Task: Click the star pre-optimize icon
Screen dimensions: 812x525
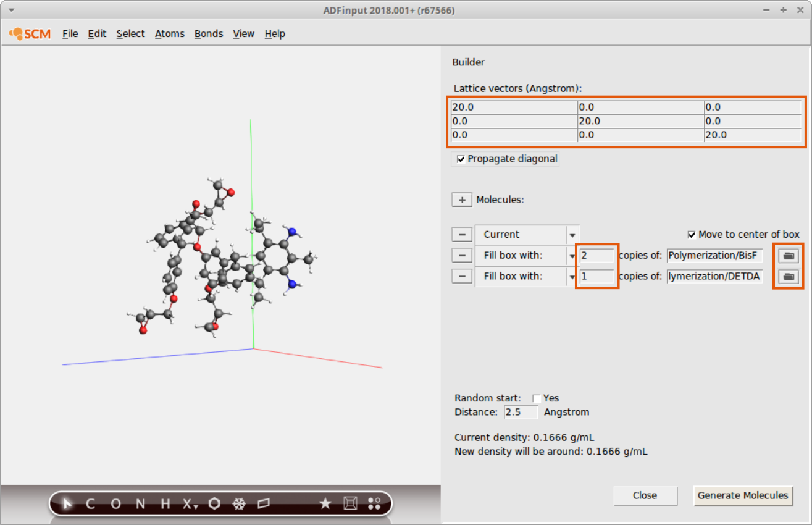Action: tap(325, 503)
